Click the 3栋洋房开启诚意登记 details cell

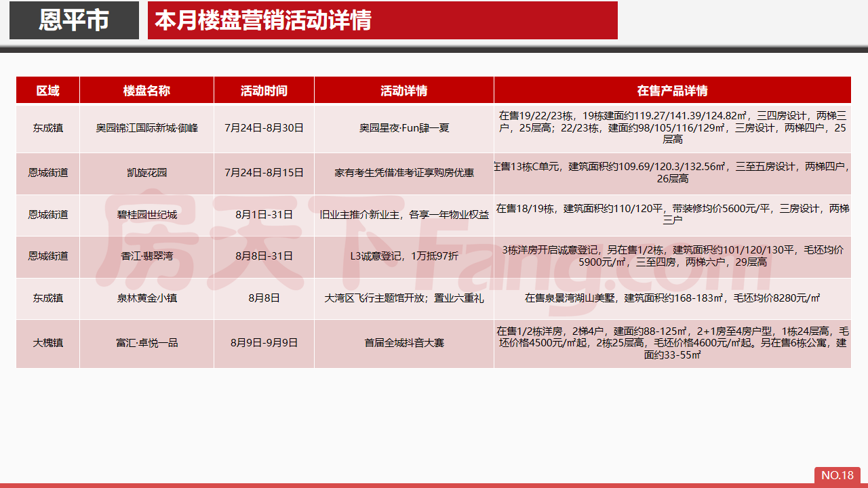pos(673,256)
